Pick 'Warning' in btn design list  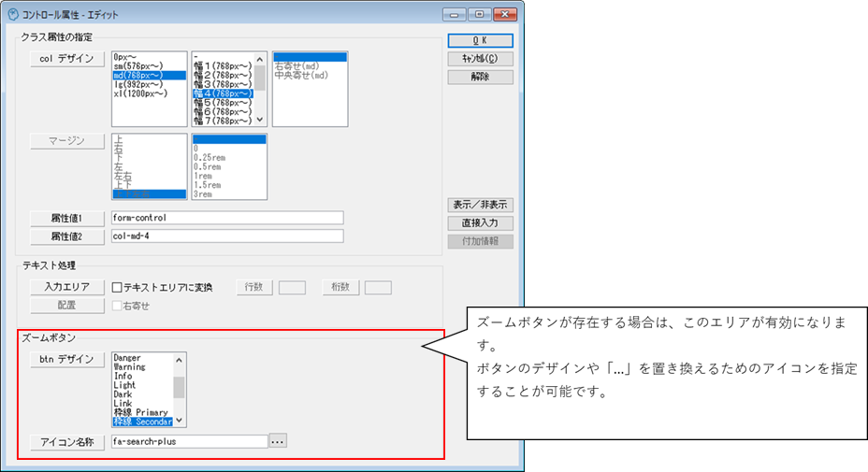[129, 367]
